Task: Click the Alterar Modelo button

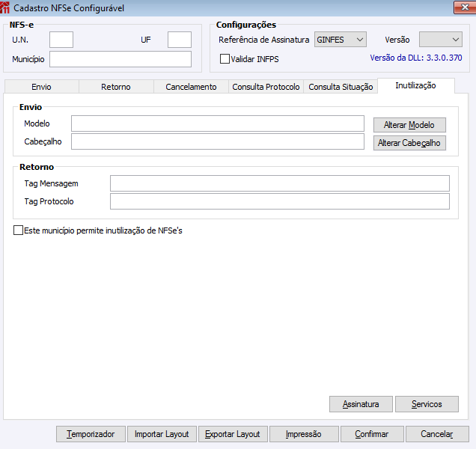Action: click(x=409, y=125)
